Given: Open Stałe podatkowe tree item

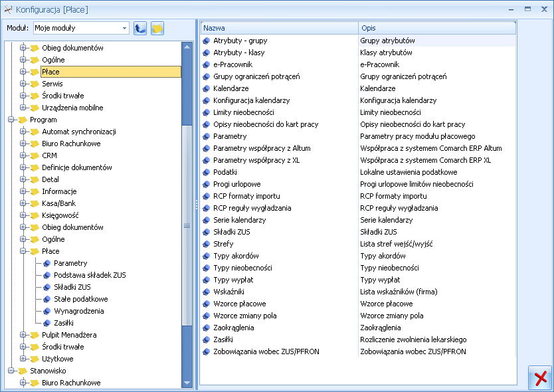Looking at the screenshot, I should pos(80,299).
